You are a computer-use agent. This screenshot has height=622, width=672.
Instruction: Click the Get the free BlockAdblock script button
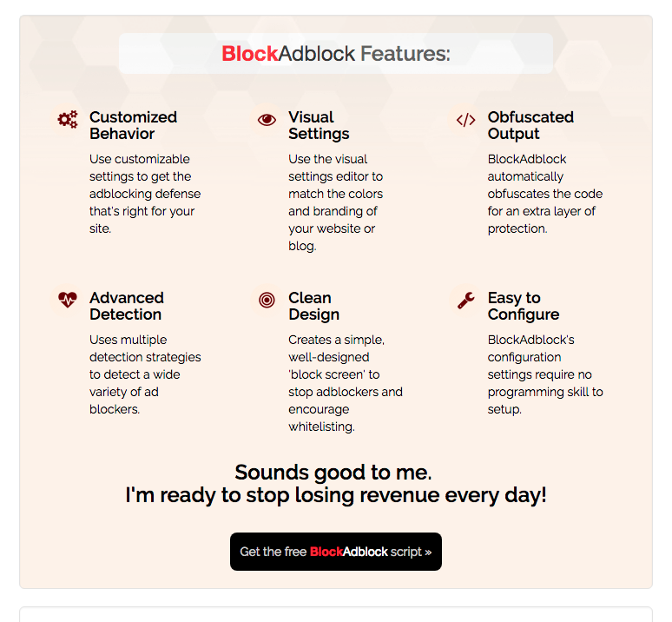coord(336,552)
